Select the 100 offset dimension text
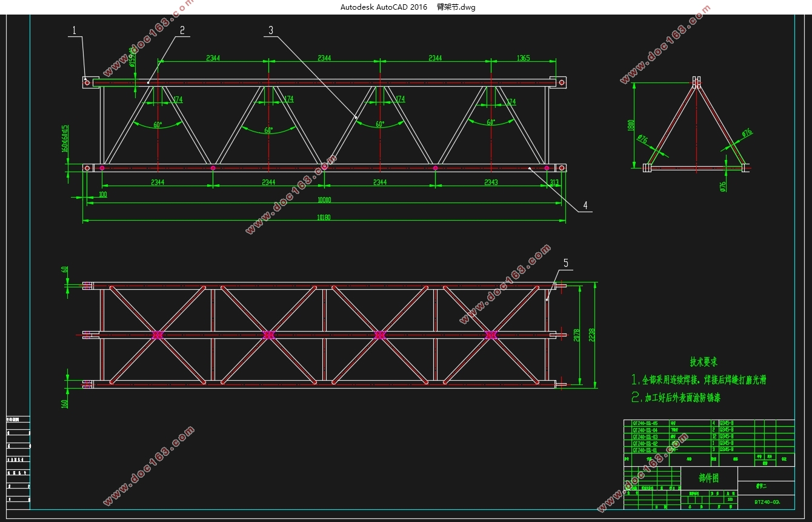 (x=102, y=194)
